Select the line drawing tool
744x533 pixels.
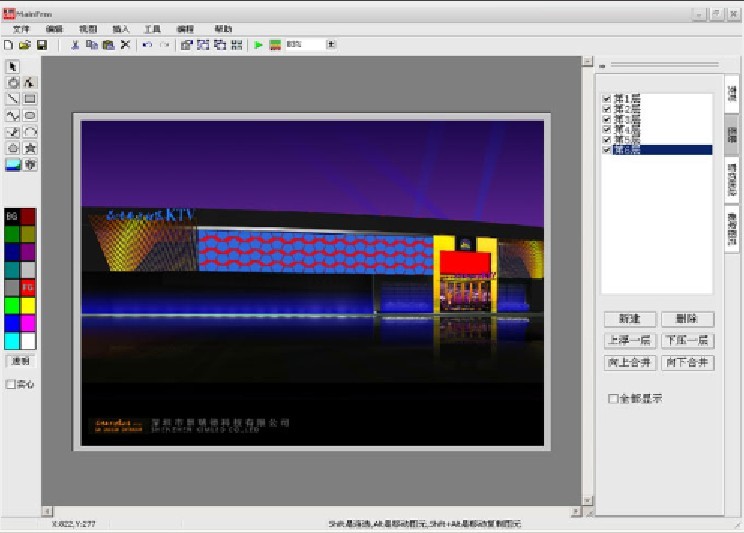pos(13,99)
